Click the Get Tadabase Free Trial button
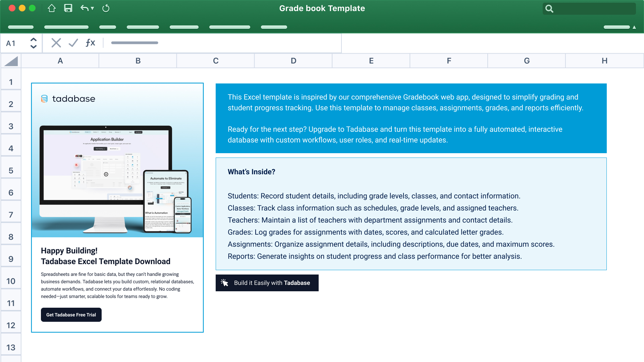Viewport: 644px width, 362px height. pyautogui.click(x=71, y=315)
